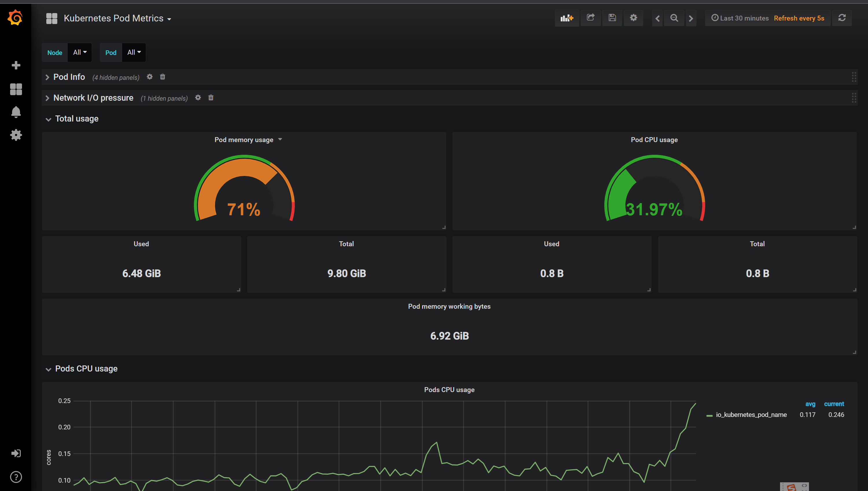Viewport: 868px width, 491px height.
Task: Open Network I/O pressure row settings gear
Action: [x=198, y=98]
